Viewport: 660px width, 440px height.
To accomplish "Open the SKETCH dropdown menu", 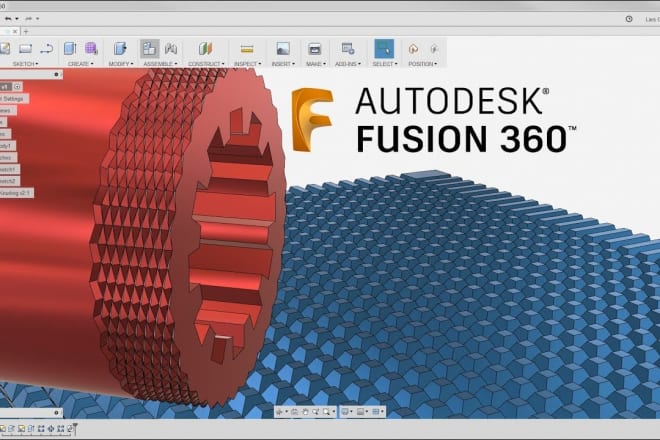I will click(25, 64).
